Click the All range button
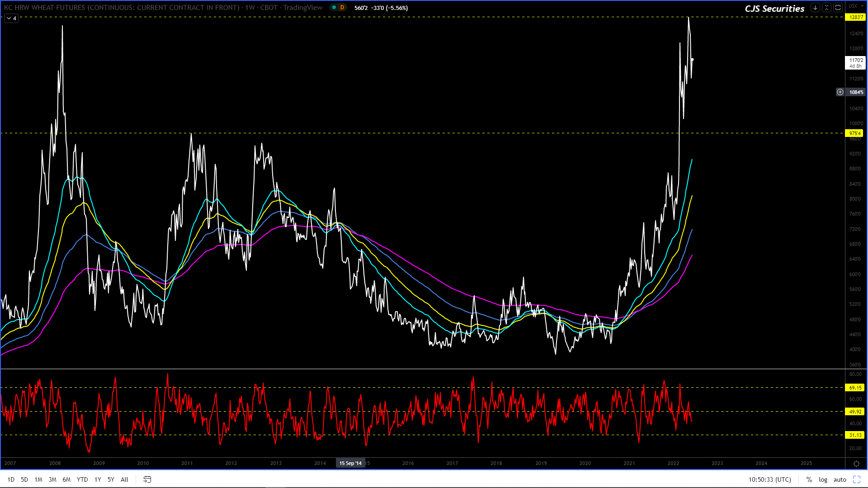This screenshot has width=868, height=488. click(x=124, y=479)
